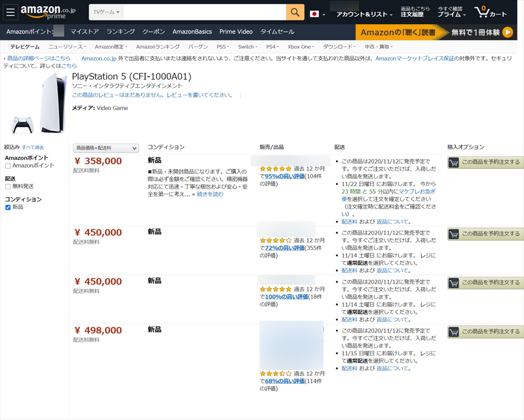Image resolution: width=524 pixels, height=420 pixels.
Task: Click レビューを書いてください review link
Action: click(x=200, y=95)
